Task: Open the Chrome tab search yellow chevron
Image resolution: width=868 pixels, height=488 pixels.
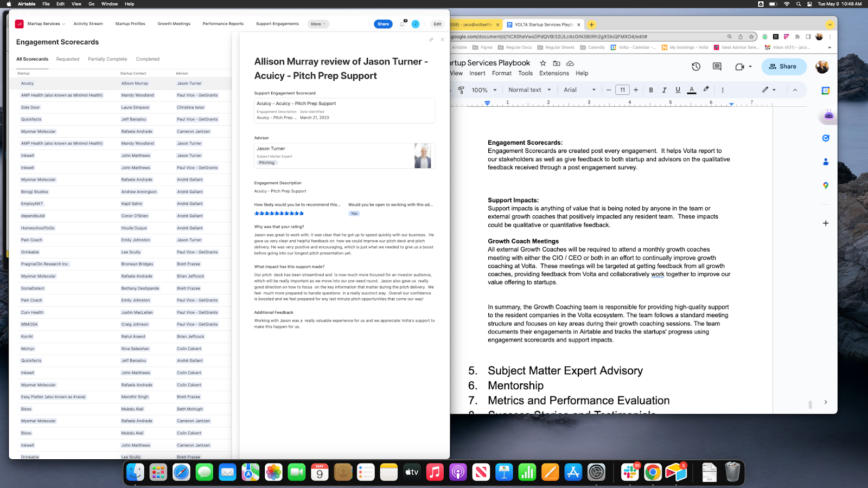Action: point(830,24)
